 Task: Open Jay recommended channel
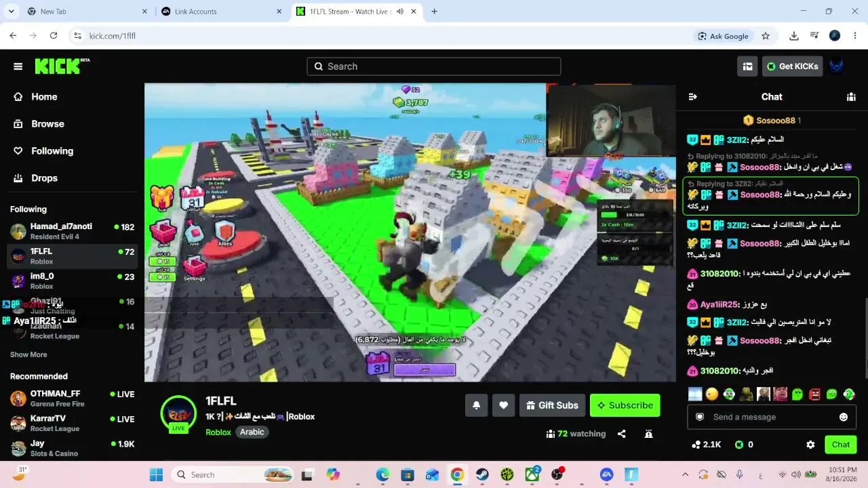coord(73,449)
